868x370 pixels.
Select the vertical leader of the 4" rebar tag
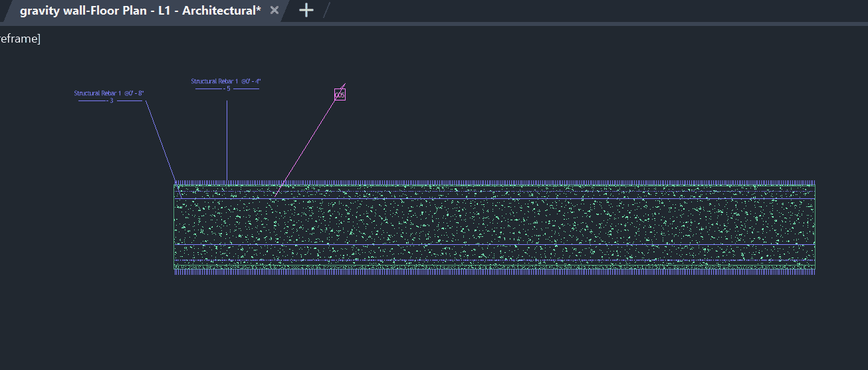click(x=227, y=140)
